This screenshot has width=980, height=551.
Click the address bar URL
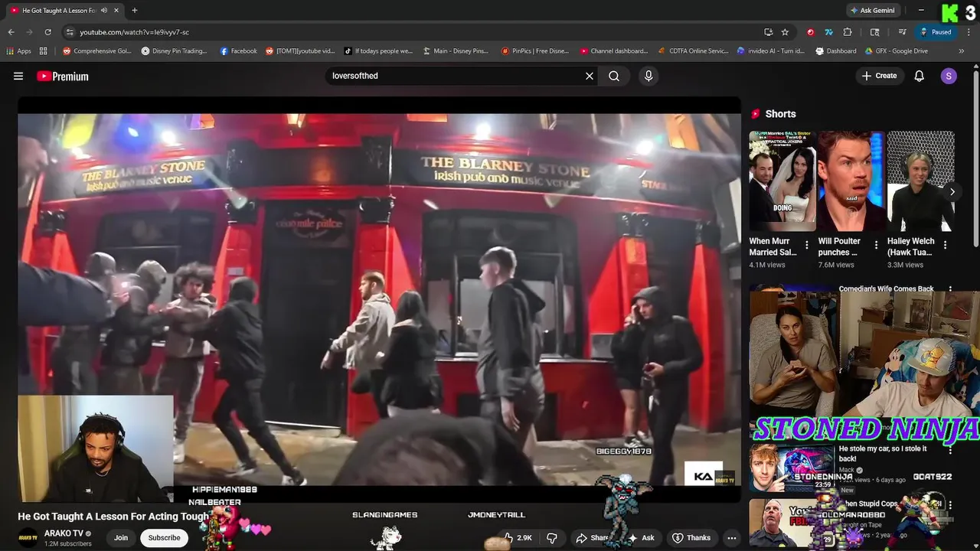point(134,32)
